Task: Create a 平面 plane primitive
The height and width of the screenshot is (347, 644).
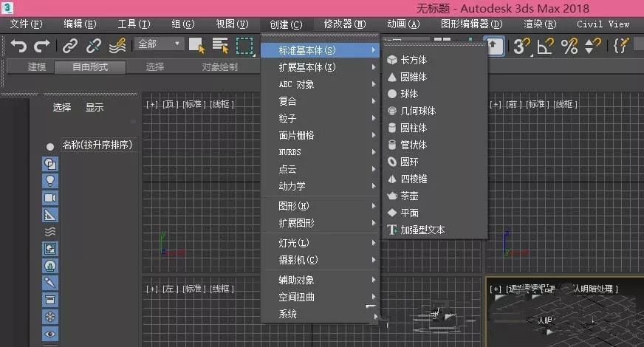Action: point(435,213)
